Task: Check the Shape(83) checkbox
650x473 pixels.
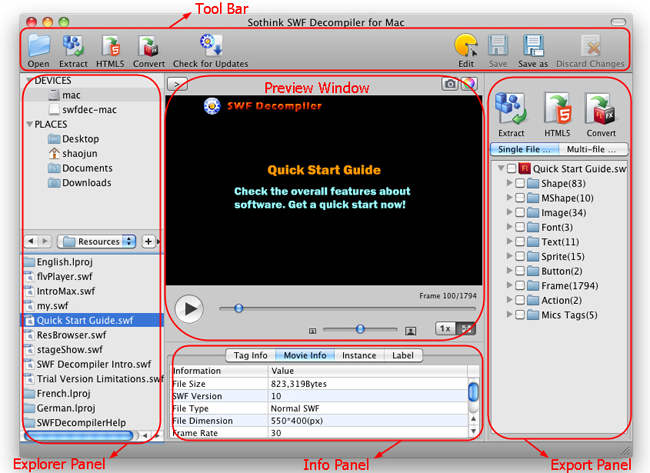Action: pyautogui.click(x=520, y=183)
